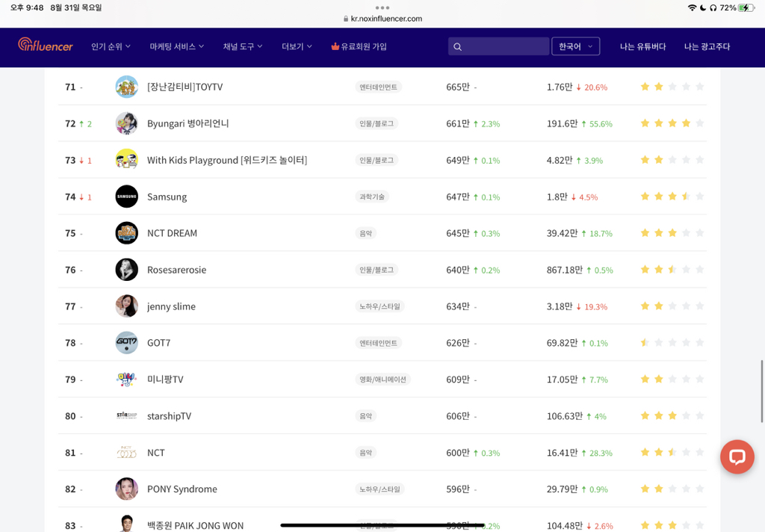Open the 한국어 language dropdown
The height and width of the screenshot is (532, 765).
pyautogui.click(x=575, y=47)
